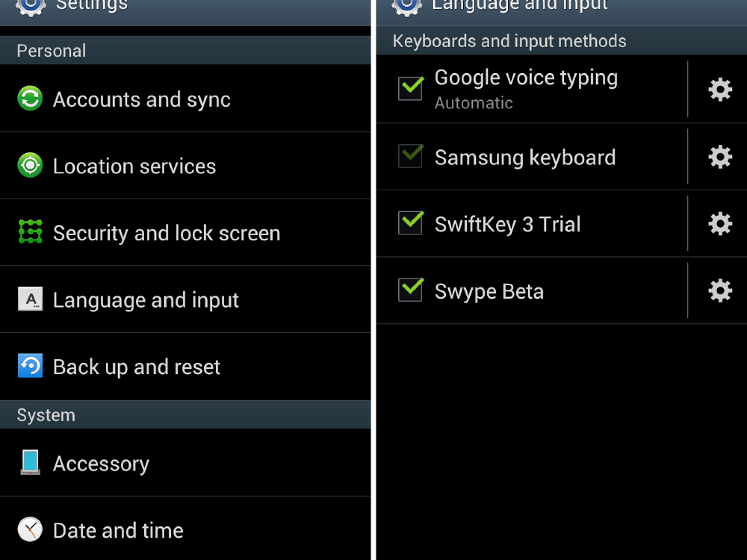Toggle the Swype Beta checkbox
Screen dimensions: 747x560
click(410, 290)
